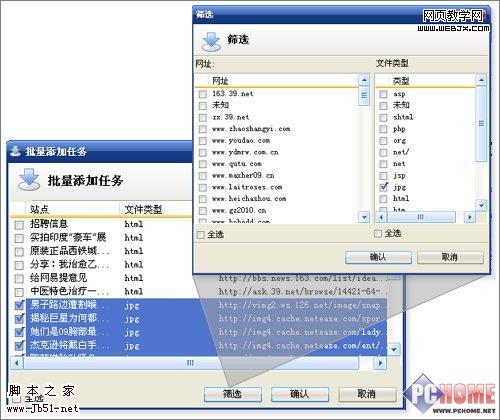Check the html file type checkbox in 筛选
Image resolution: width=500 pixels, height=420 pixels.
383,199
